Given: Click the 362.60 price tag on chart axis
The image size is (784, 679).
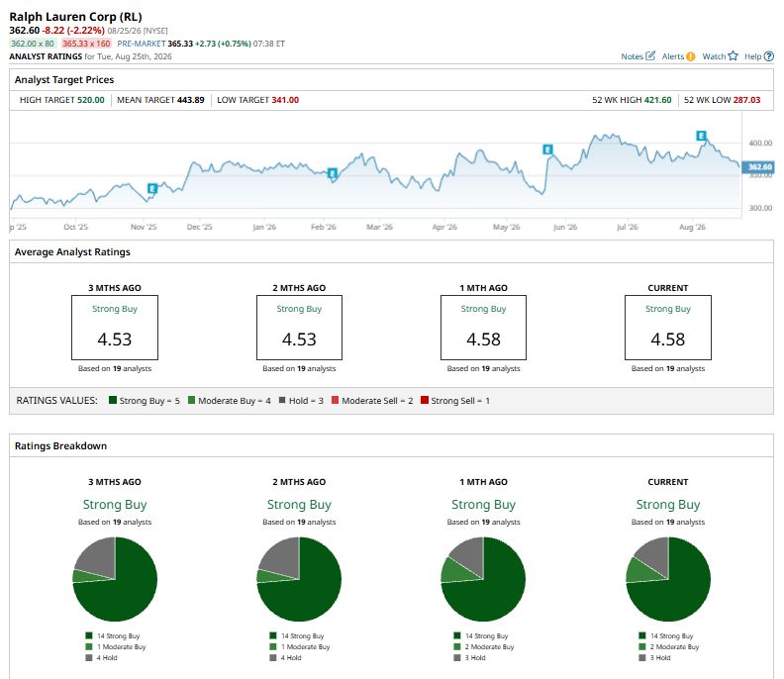Looking at the screenshot, I should (x=758, y=167).
